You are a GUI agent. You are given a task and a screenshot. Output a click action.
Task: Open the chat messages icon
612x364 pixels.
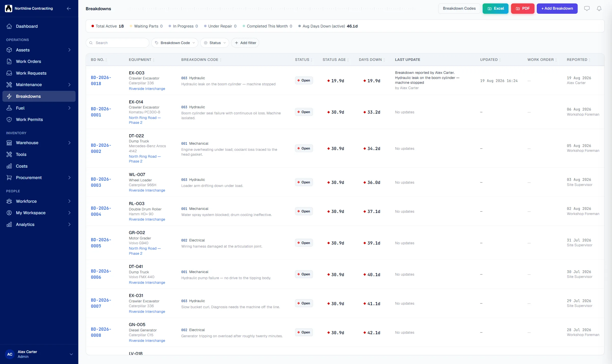click(587, 8)
